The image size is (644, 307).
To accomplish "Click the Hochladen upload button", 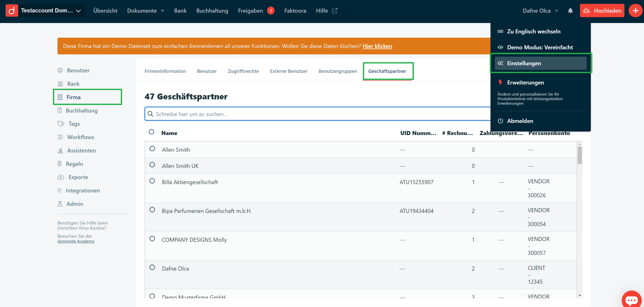I will (602, 11).
